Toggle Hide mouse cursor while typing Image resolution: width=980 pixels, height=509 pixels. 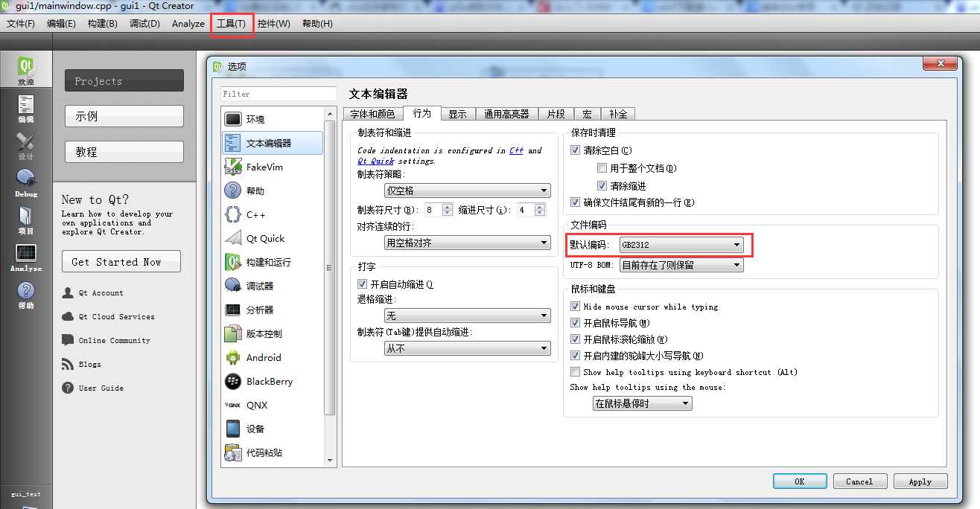(x=575, y=307)
